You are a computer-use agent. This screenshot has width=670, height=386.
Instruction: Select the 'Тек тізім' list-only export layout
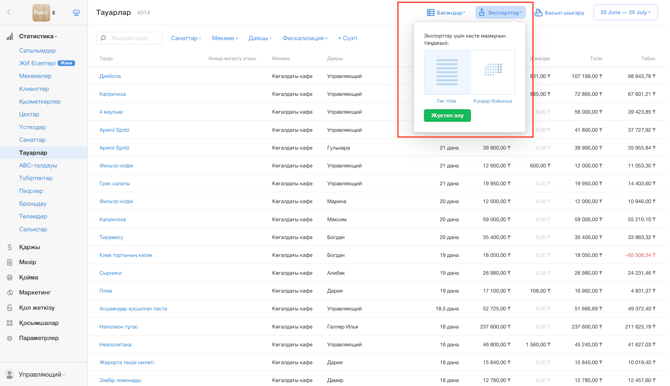[x=446, y=72]
